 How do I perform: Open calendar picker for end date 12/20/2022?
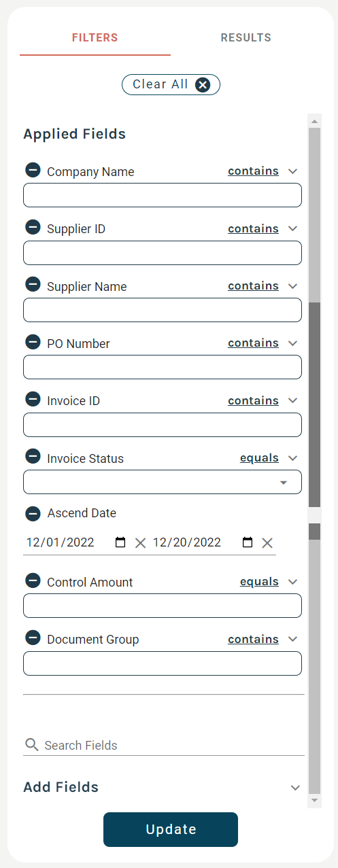pos(248,542)
